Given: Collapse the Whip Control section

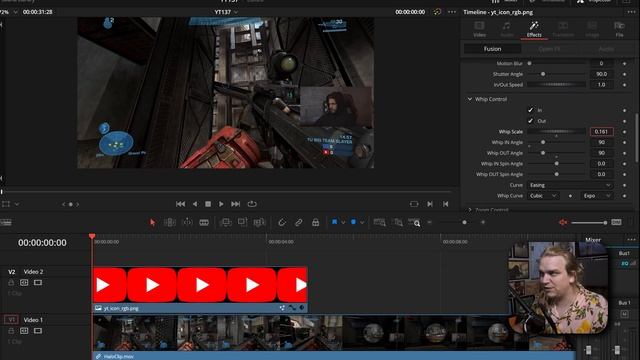Looking at the screenshot, I should pos(470,99).
